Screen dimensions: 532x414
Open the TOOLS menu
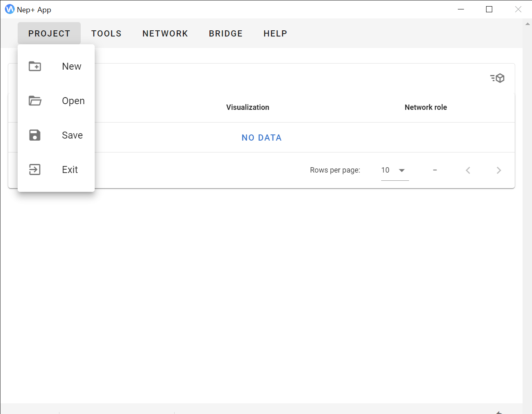click(x=107, y=34)
